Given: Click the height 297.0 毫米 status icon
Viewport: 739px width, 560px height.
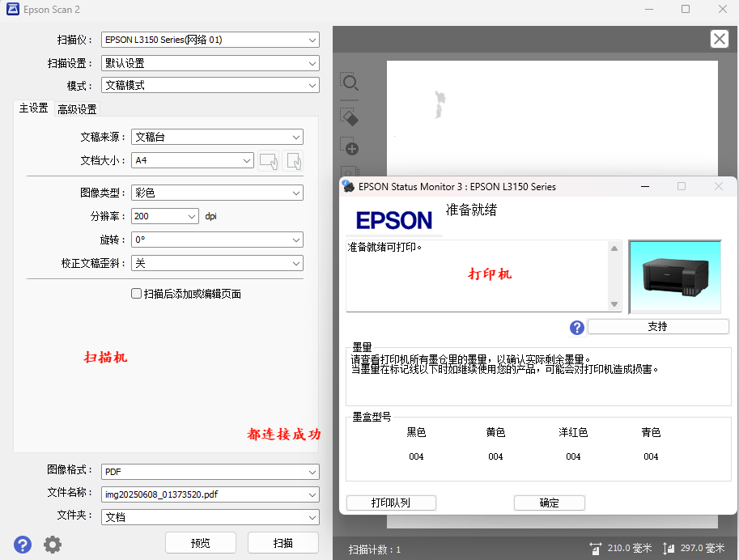Looking at the screenshot, I should (669, 548).
